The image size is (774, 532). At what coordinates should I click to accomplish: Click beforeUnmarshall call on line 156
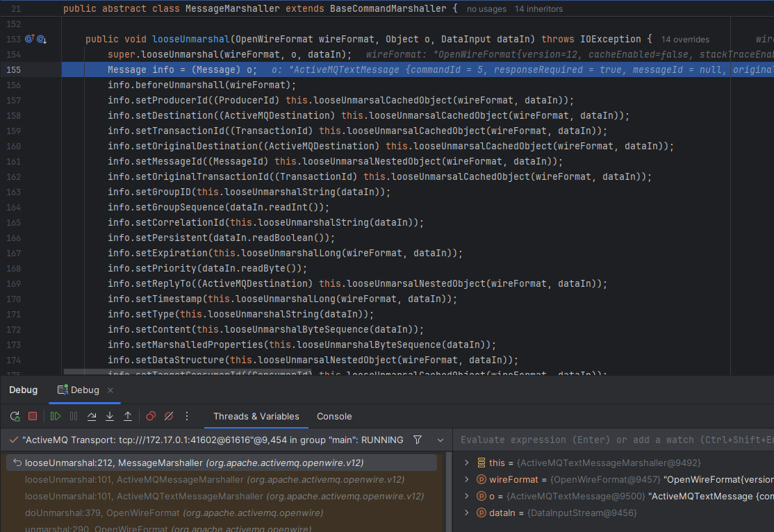(180, 85)
